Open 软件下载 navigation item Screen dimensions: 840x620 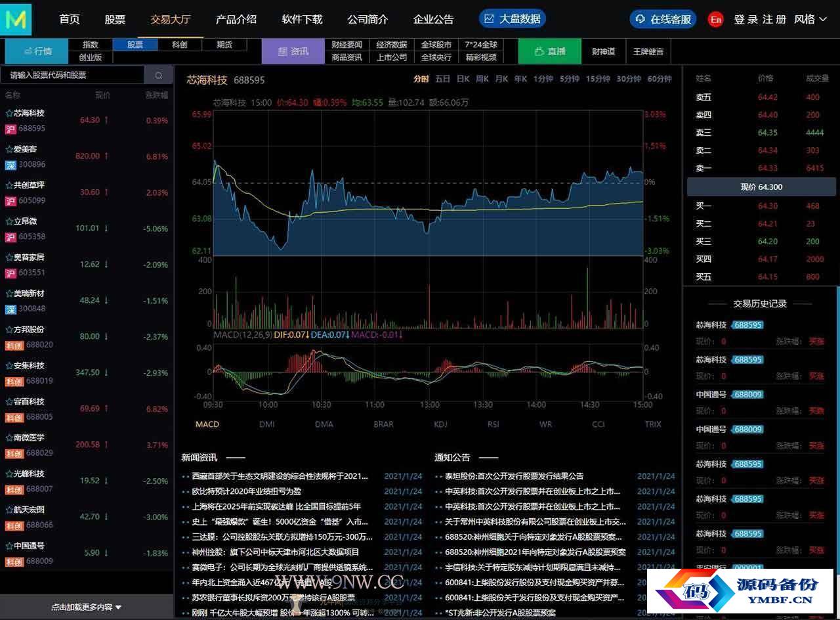coord(302,19)
